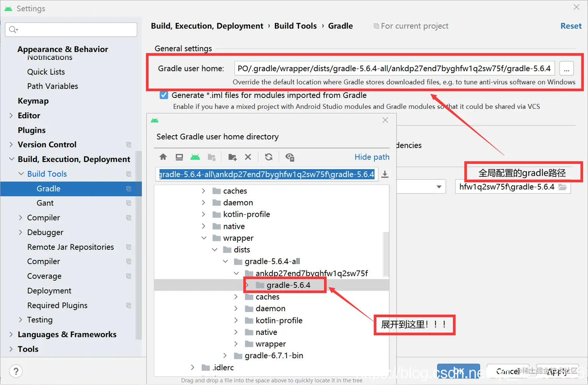Image resolution: width=588 pixels, height=385 pixels.
Task: Open help with the question mark button
Action: [x=16, y=371]
